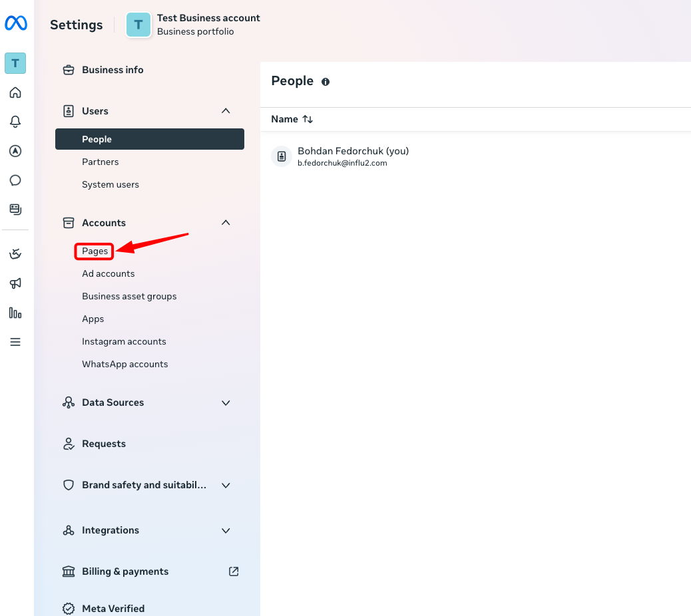The width and height of the screenshot is (691, 616).
Task: Open insights via the bar chart icon
Action: click(15, 313)
